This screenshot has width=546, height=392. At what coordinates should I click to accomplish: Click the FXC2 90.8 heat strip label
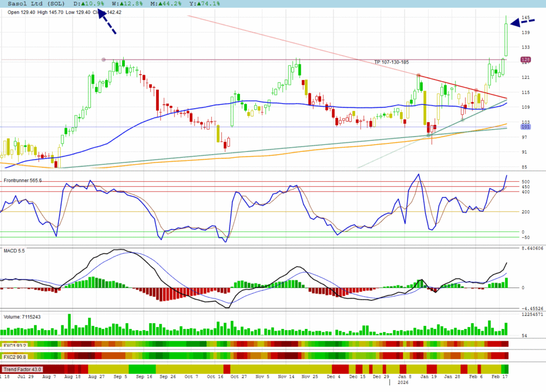pyautogui.click(x=14, y=356)
